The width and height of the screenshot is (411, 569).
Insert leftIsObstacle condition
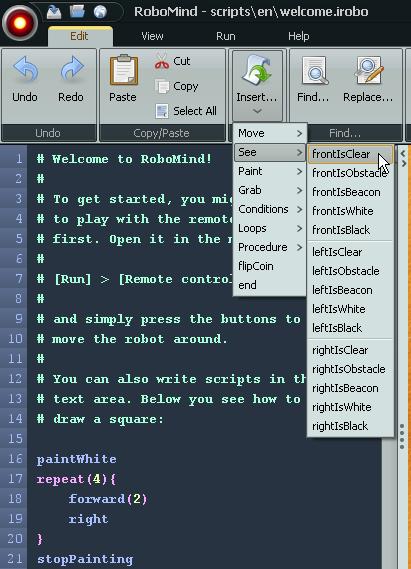pos(350,271)
